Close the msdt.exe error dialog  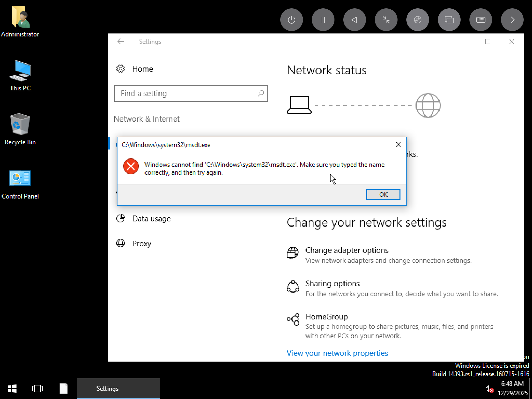click(398, 145)
